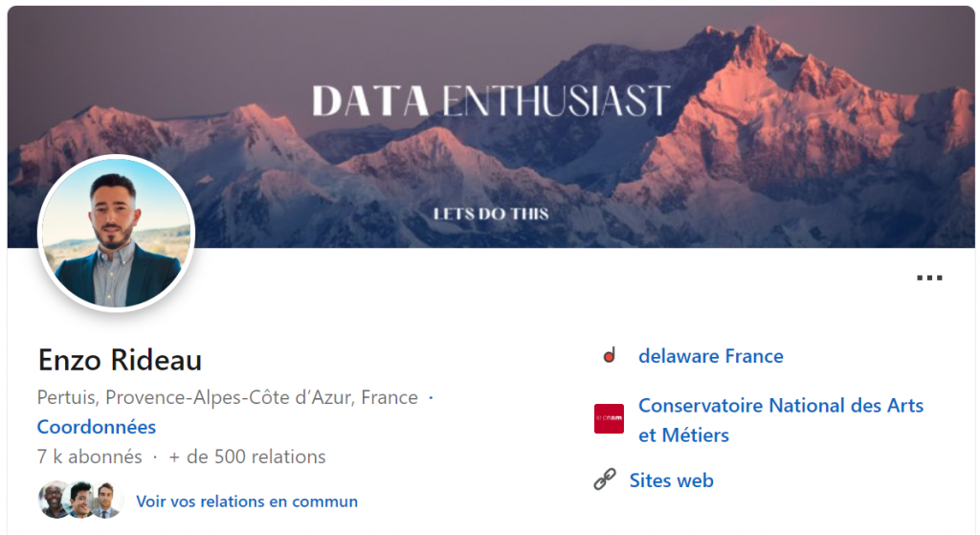The width and height of the screenshot is (980, 535).
Task: Click the Pertuis, Provence-Alpes-Côte d'Azur location text
Action: coord(227,397)
